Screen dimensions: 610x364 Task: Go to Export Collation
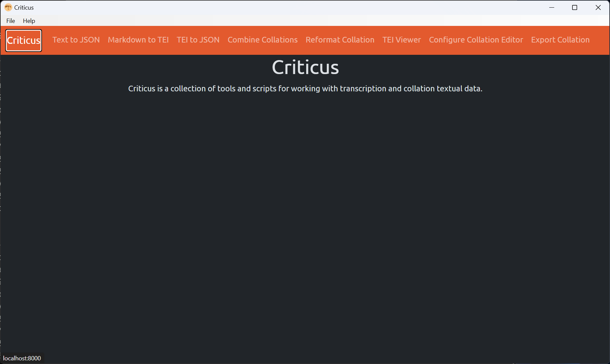(560, 40)
